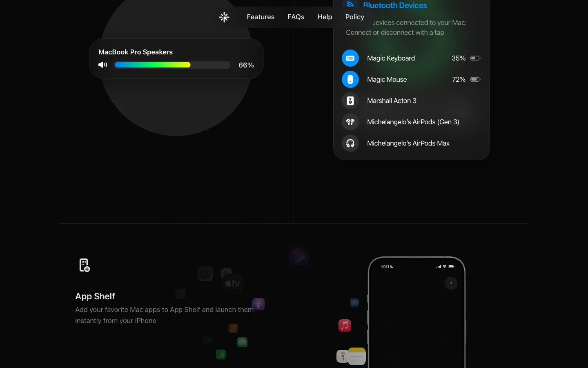Click the AirPods Max headphones icon
The image size is (588, 368).
(350, 143)
